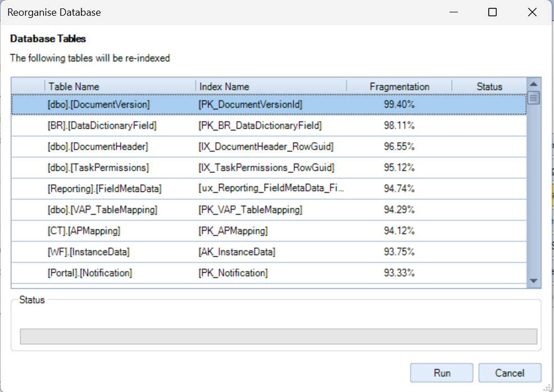This screenshot has height=392, width=554.
Task: Sort by Index Name column header
Action: coord(271,86)
